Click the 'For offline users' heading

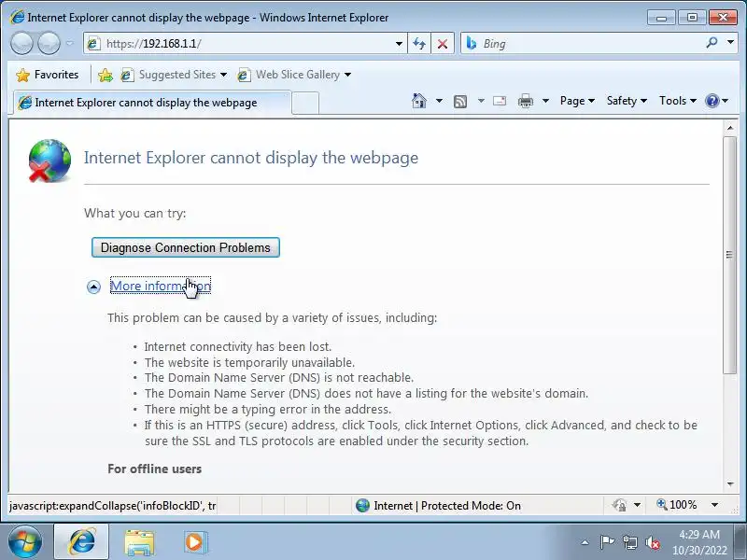154,469
